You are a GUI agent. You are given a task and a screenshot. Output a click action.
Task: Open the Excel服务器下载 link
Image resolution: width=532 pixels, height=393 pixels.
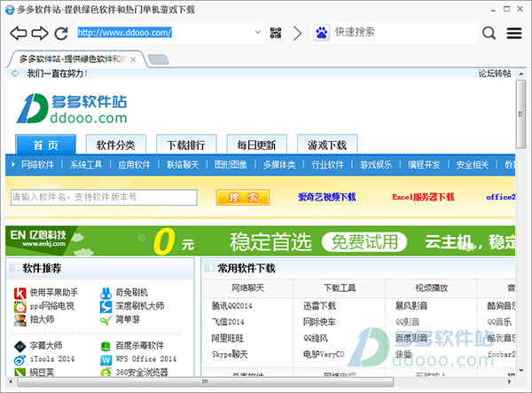coord(423,197)
